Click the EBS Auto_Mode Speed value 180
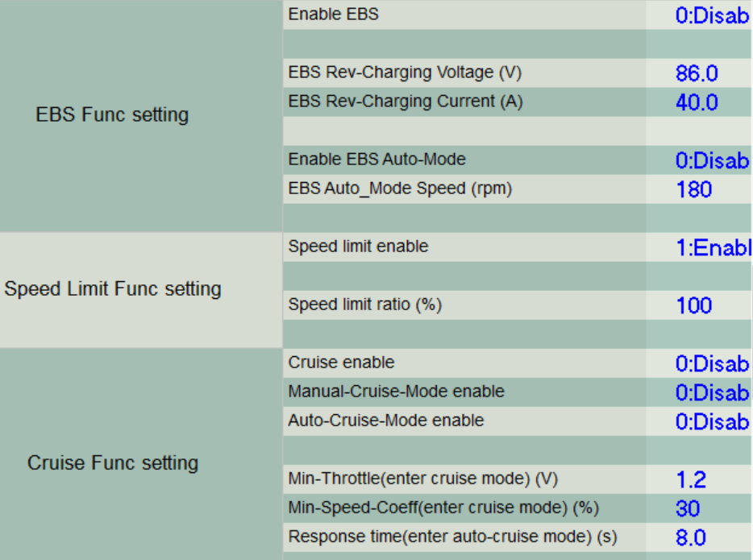The width and height of the screenshot is (753, 560). (693, 190)
